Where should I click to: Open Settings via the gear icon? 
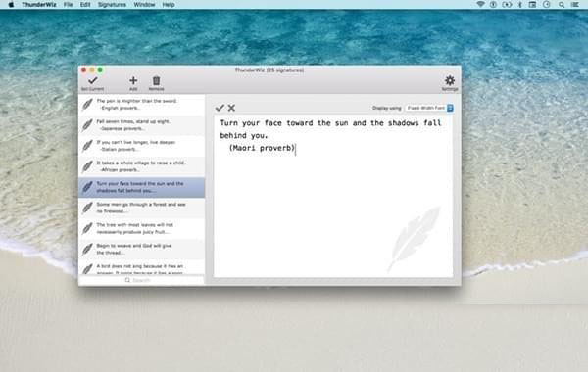(x=449, y=80)
